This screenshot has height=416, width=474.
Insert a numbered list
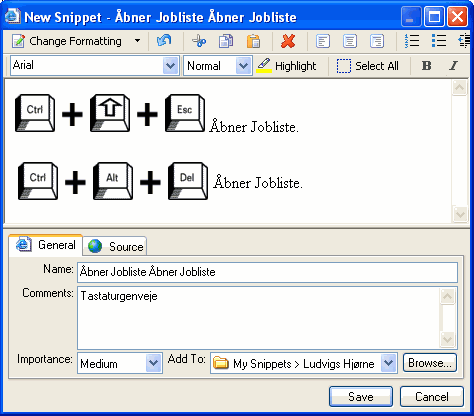412,41
